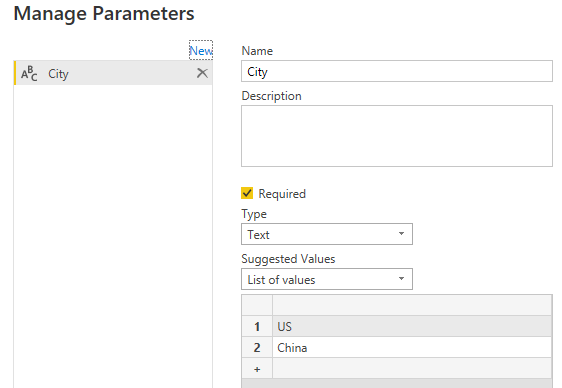The width and height of the screenshot is (562, 388).
Task: Open the Type dropdown showing Text
Action: (327, 234)
